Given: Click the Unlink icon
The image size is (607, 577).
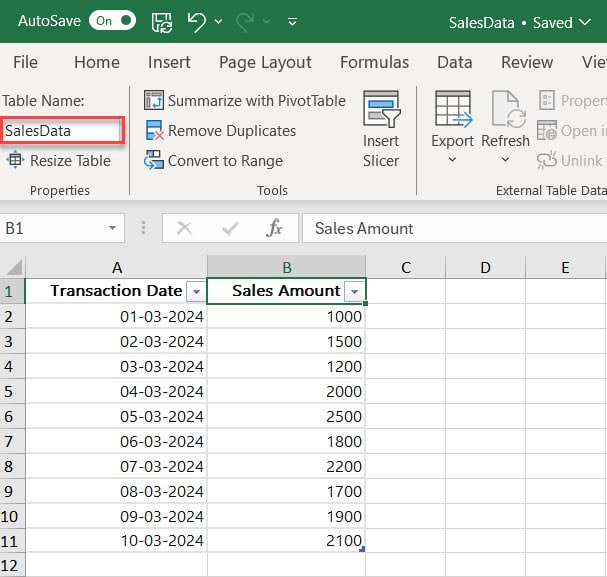Looking at the screenshot, I should point(547,160).
